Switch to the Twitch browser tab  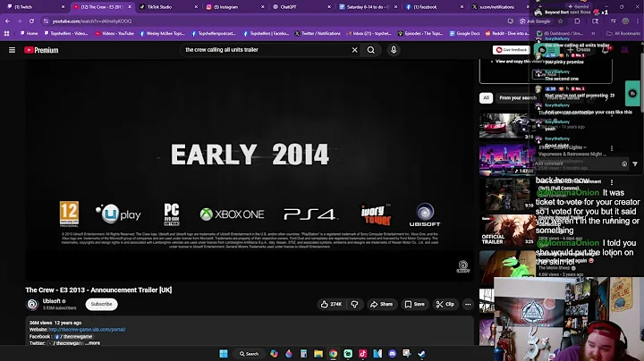[x=35, y=6]
